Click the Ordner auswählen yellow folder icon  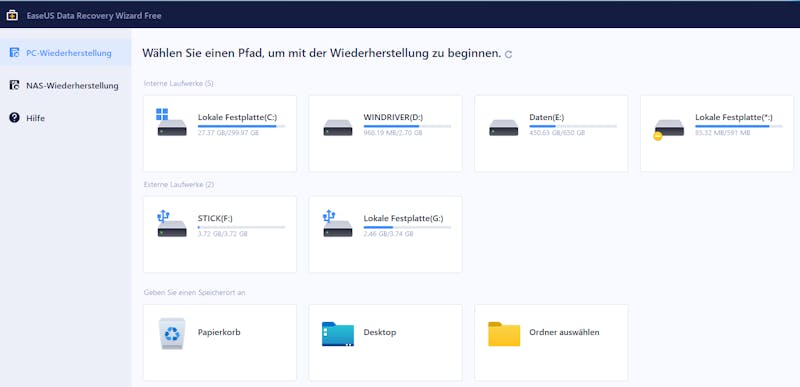(504, 334)
